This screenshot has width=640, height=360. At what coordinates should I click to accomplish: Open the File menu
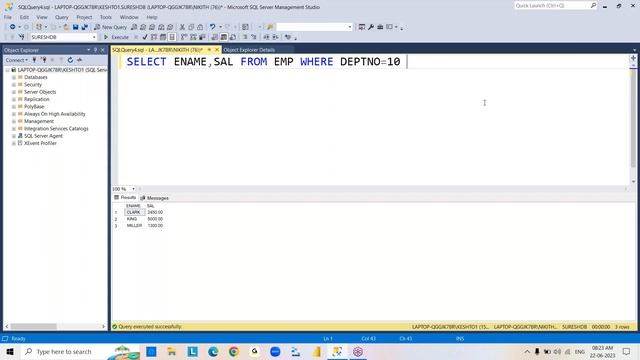click(x=8, y=17)
